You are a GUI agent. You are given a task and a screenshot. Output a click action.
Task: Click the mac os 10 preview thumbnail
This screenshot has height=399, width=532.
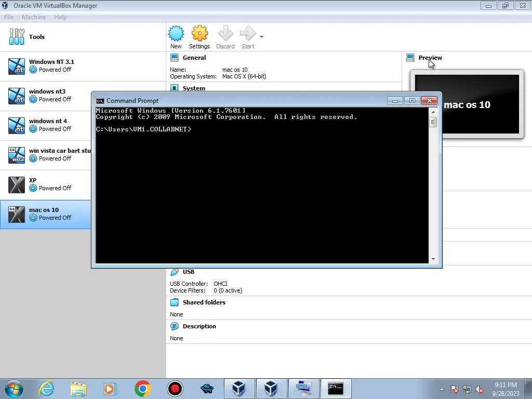click(467, 104)
